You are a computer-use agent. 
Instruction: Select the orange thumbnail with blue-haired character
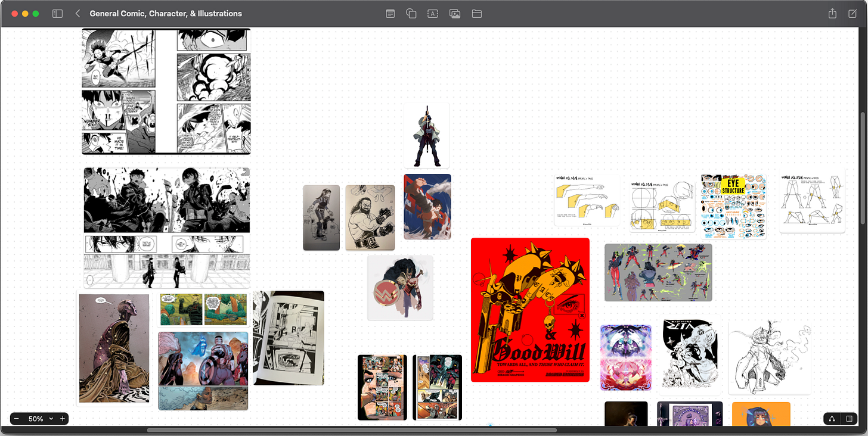[x=761, y=414]
